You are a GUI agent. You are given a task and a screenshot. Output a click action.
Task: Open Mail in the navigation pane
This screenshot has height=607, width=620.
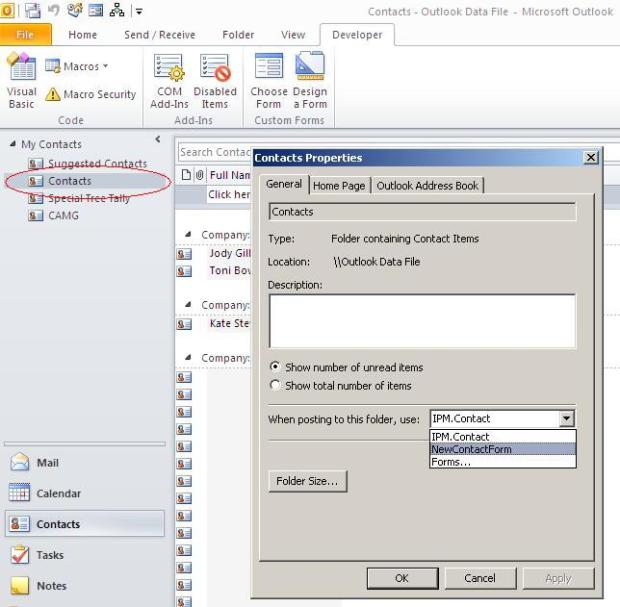tap(85, 462)
